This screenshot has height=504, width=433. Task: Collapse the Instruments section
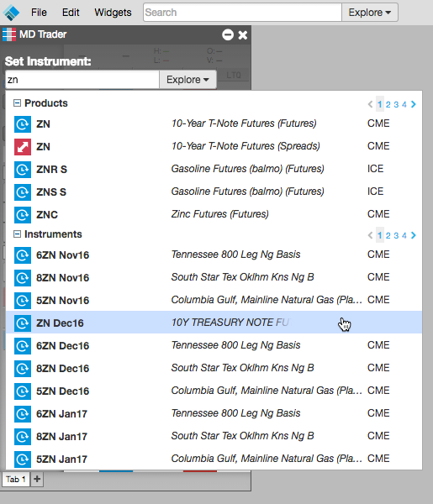pyautogui.click(x=17, y=234)
